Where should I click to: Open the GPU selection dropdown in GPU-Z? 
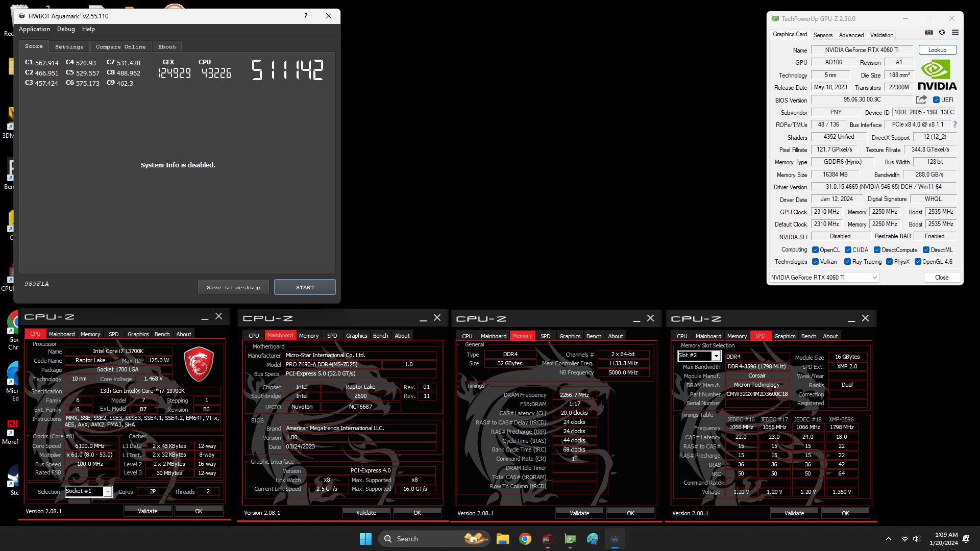pyautogui.click(x=824, y=278)
